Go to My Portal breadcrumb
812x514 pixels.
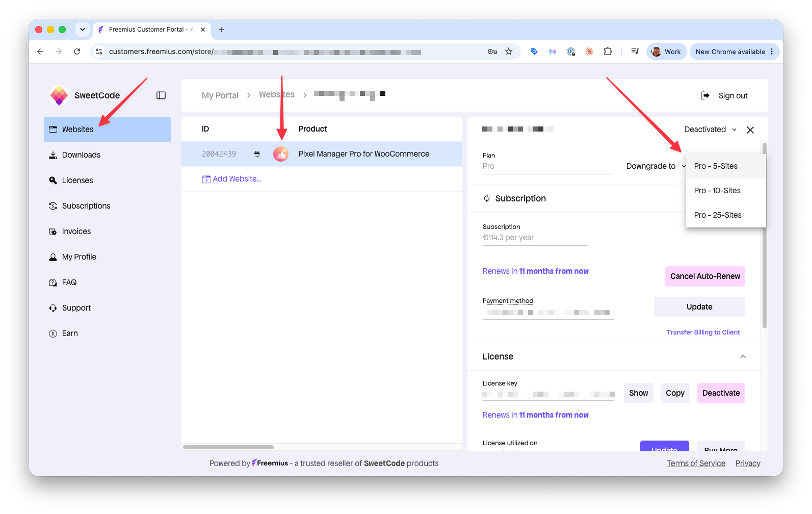click(x=220, y=95)
